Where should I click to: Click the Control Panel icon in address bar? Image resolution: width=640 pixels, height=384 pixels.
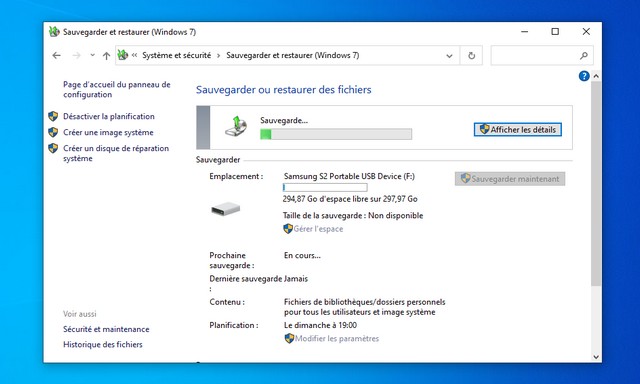point(123,55)
